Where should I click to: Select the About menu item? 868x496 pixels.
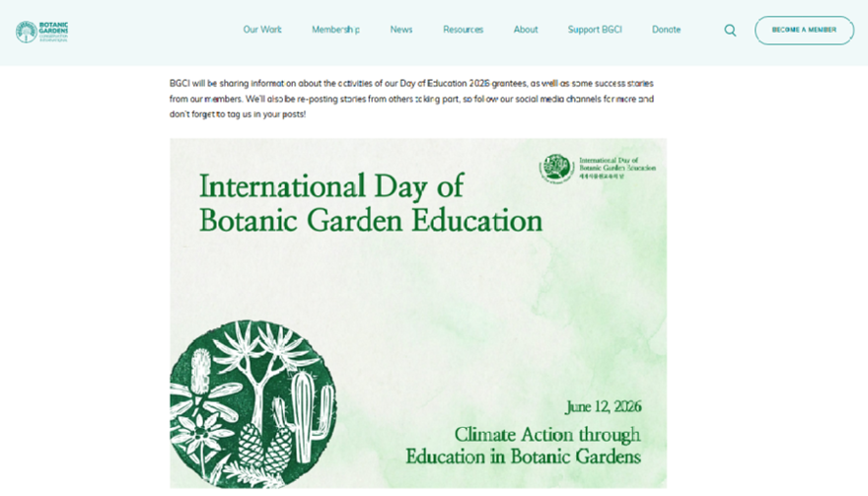click(526, 30)
